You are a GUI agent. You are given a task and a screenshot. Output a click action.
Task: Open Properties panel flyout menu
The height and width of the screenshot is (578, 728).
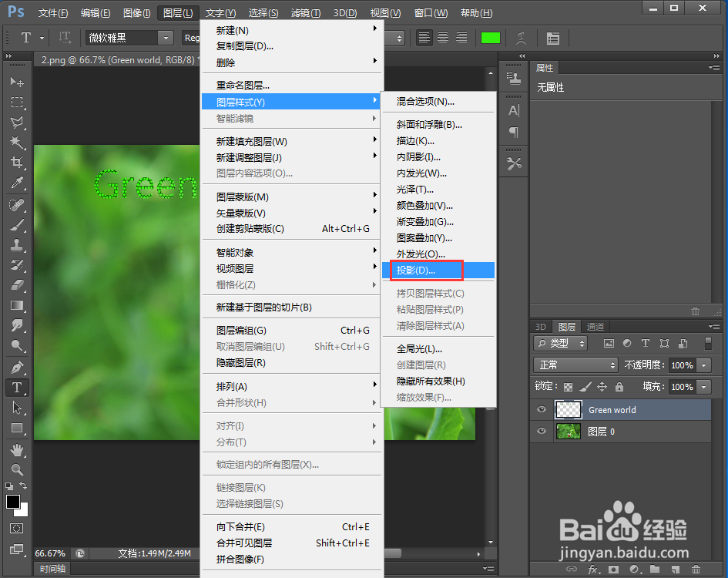[714, 68]
